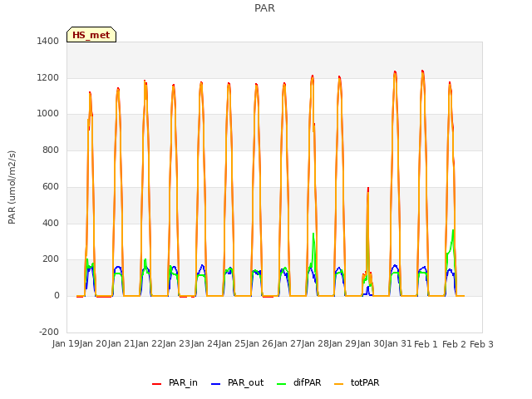Click the green difPAR spike near Jan 28
This screenshot has height=399, width=532.
pos(313,234)
